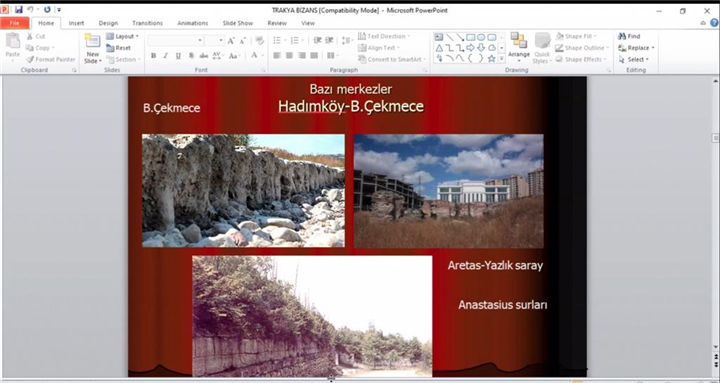Expand the font name combo box
The height and width of the screenshot is (383, 720).
200,40
